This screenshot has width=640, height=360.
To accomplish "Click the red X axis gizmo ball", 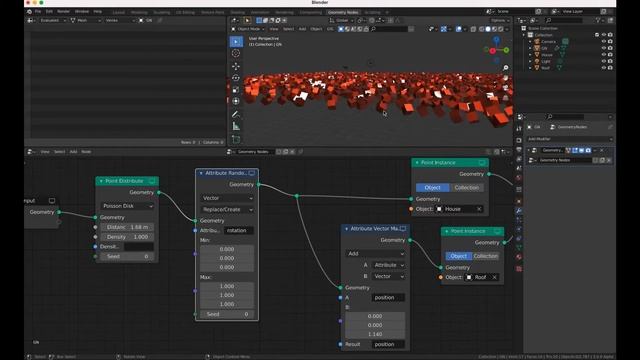I will pyautogui.click(x=493, y=51).
